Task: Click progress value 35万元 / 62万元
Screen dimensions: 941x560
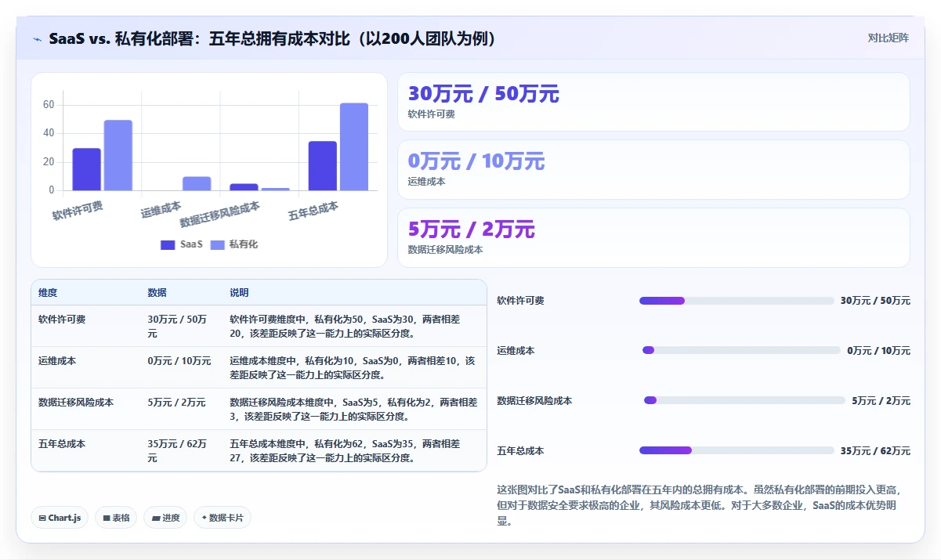Action: click(x=875, y=451)
